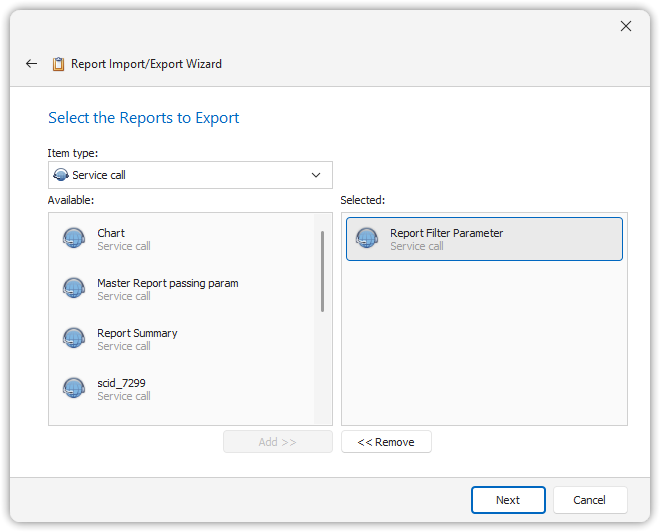Cancel the export wizard
Viewport: 660px width, 532px height.
(590, 500)
